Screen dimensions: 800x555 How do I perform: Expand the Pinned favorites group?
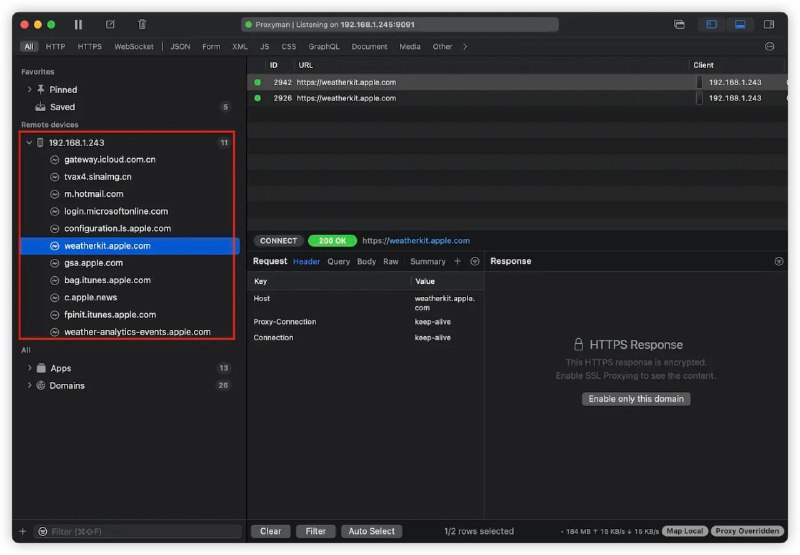pos(29,89)
